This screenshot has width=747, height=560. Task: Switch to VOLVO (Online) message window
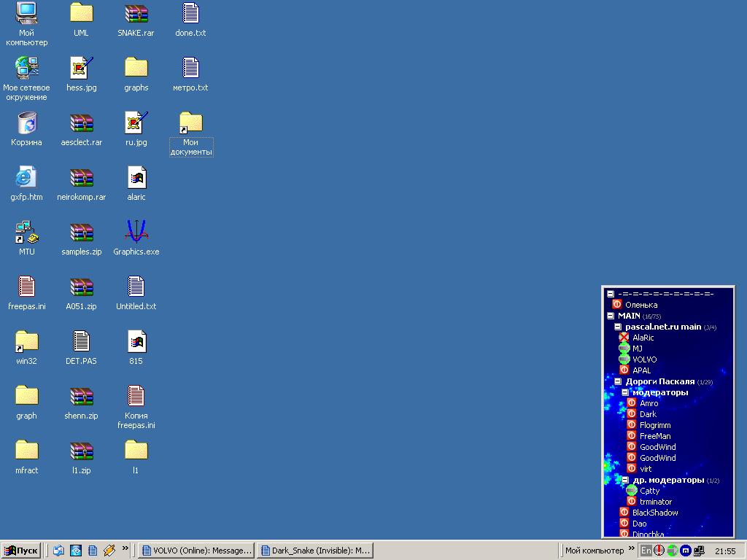pyautogui.click(x=196, y=551)
